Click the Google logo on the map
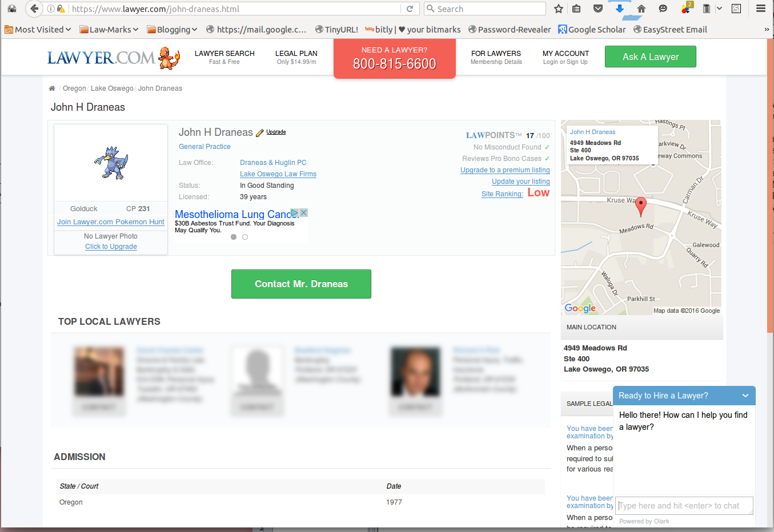The image size is (774, 532). 580,308
